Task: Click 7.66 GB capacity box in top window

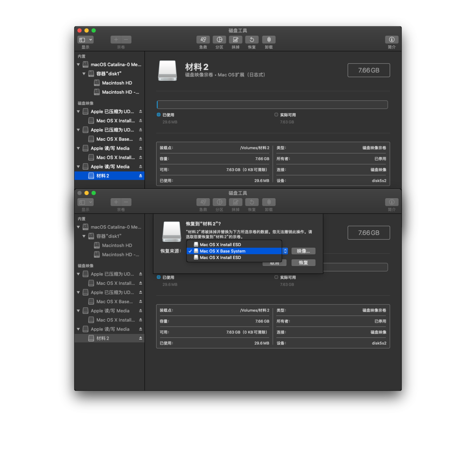Action: click(369, 70)
